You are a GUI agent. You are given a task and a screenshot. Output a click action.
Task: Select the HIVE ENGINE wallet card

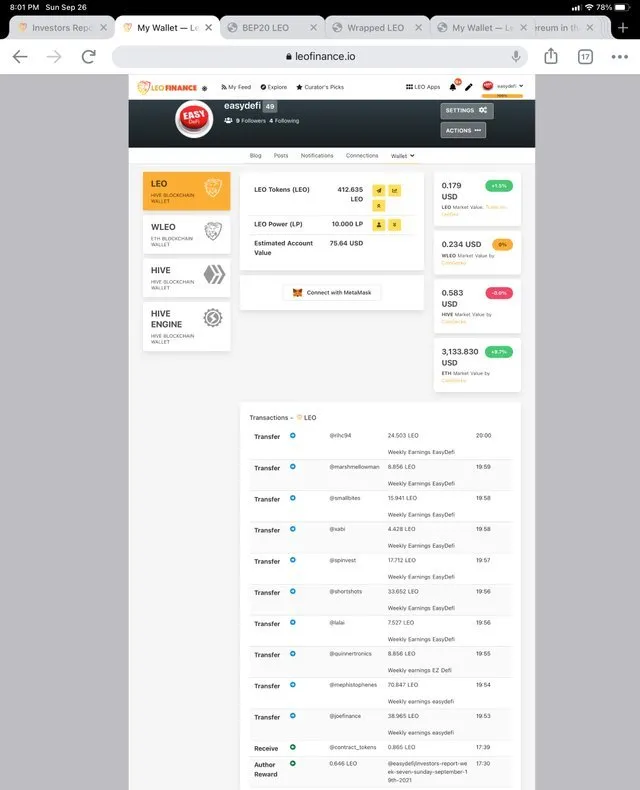(186, 326)
